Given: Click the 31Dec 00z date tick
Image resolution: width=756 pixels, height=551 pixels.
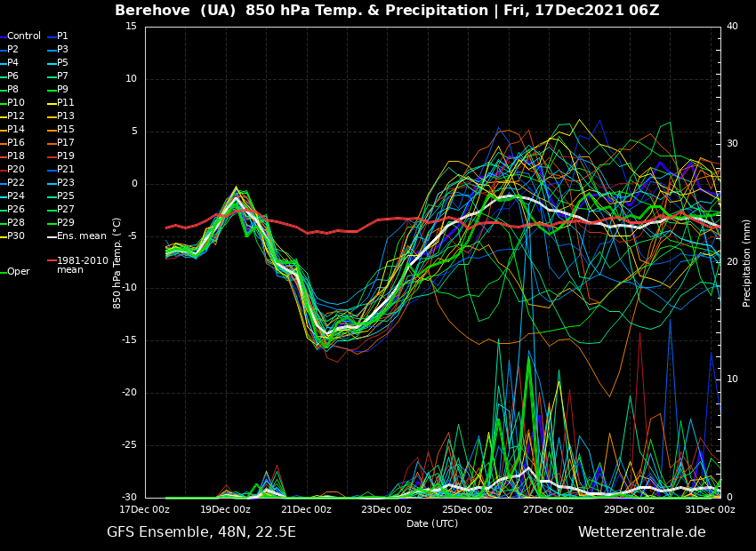Looking at the screenshot, I should [x=710, y=510].
